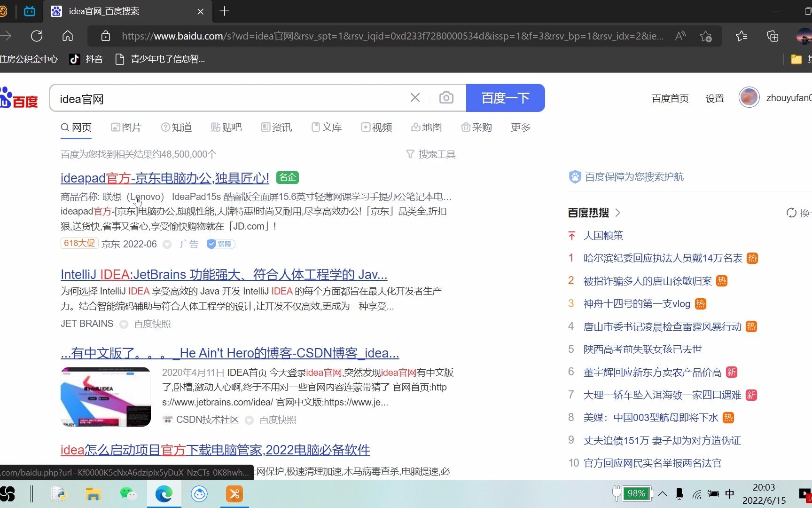
Task: Switch to the 贴吧 search tab
Action: point(226,127)
